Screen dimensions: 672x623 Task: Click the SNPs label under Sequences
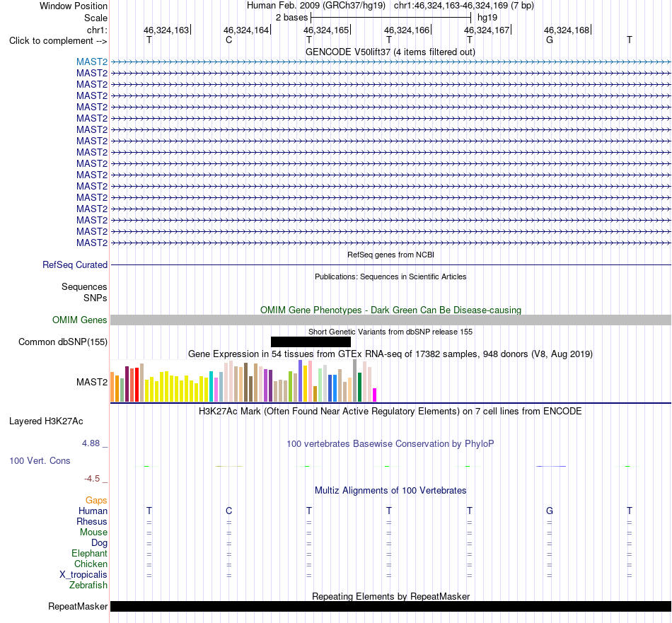point(95,298)
